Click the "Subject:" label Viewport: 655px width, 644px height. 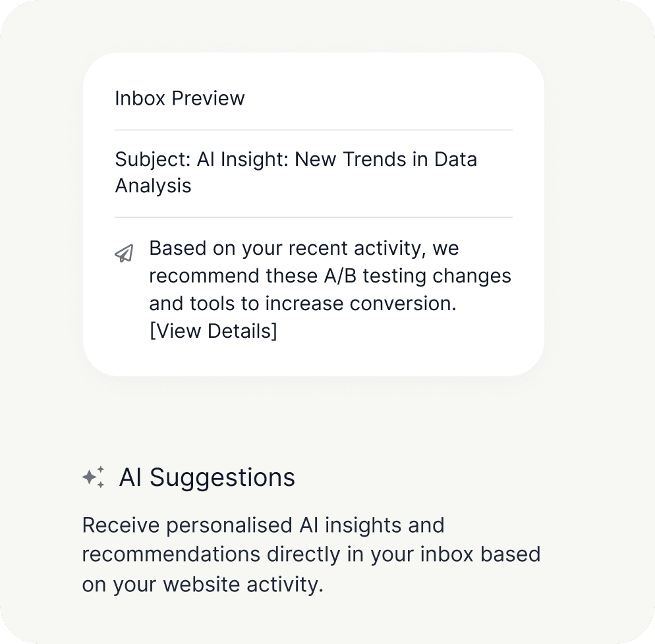[x=153, y=159]
